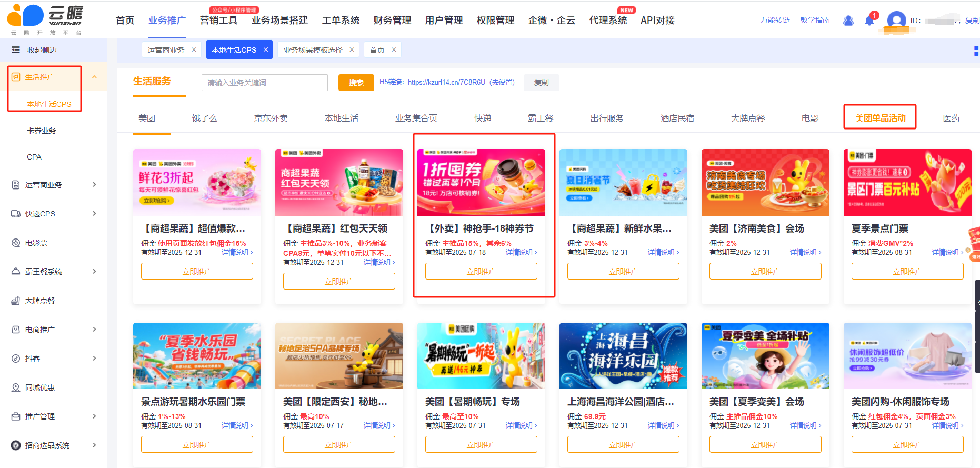Click the 霸王餐系统 sidebar icon

(16, 272)
